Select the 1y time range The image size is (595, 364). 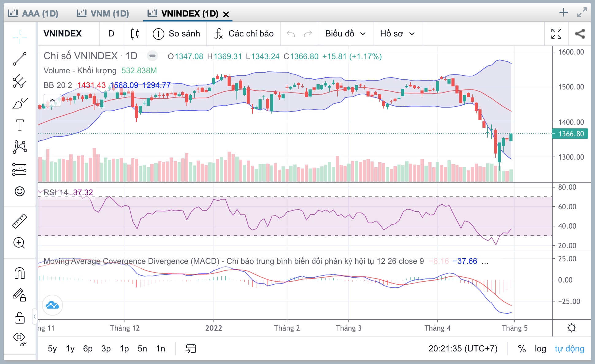[x=70, y=349]
